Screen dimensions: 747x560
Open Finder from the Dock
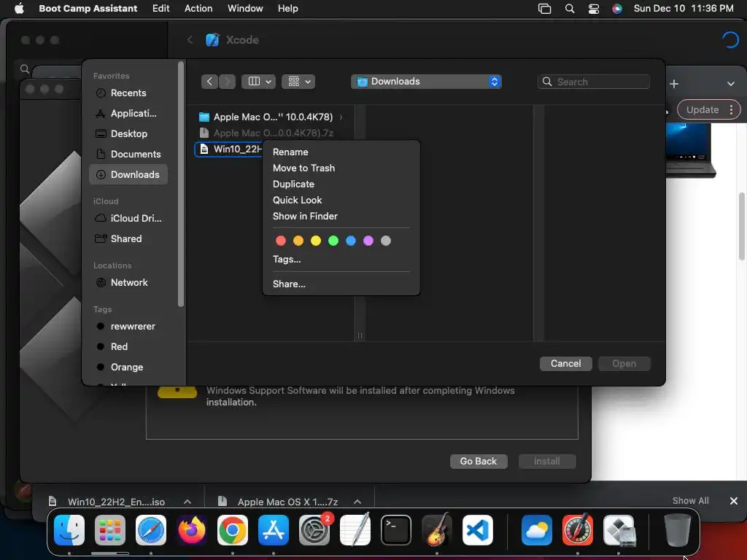69,529
